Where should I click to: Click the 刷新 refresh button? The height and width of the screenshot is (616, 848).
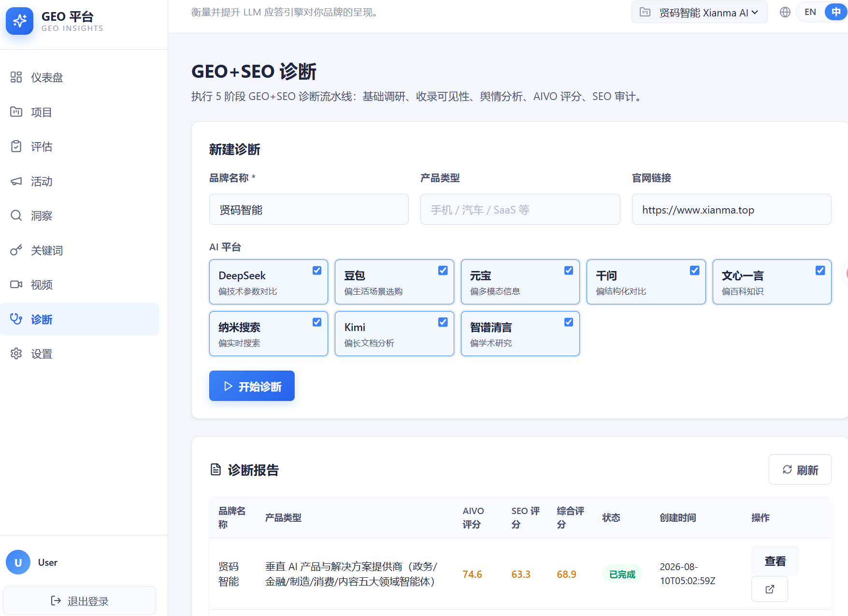coord(800,470)
